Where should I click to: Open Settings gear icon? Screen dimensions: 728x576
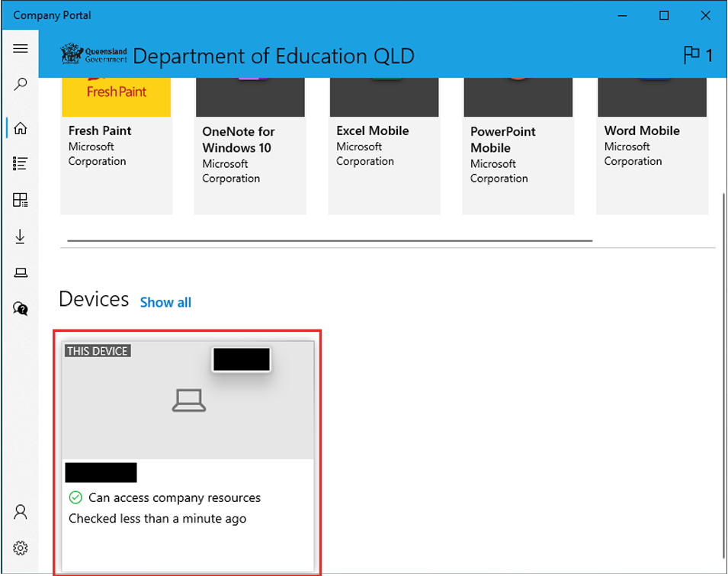coord(21,548)
